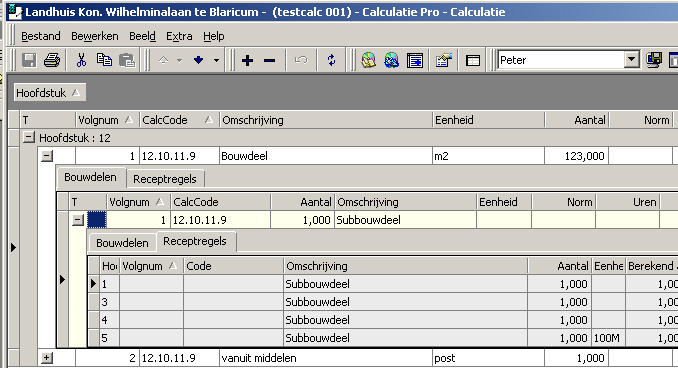The image size is (678, 368).
Task: Open the Extra menu
Action: coord(179,36)
